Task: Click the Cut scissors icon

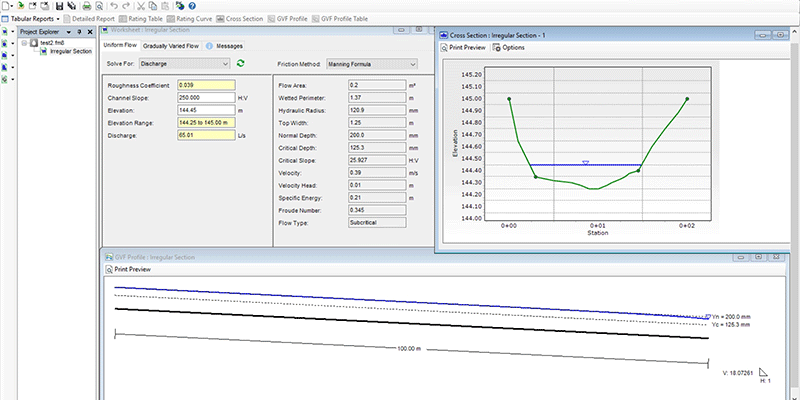Action: click(x=139, y=6)
